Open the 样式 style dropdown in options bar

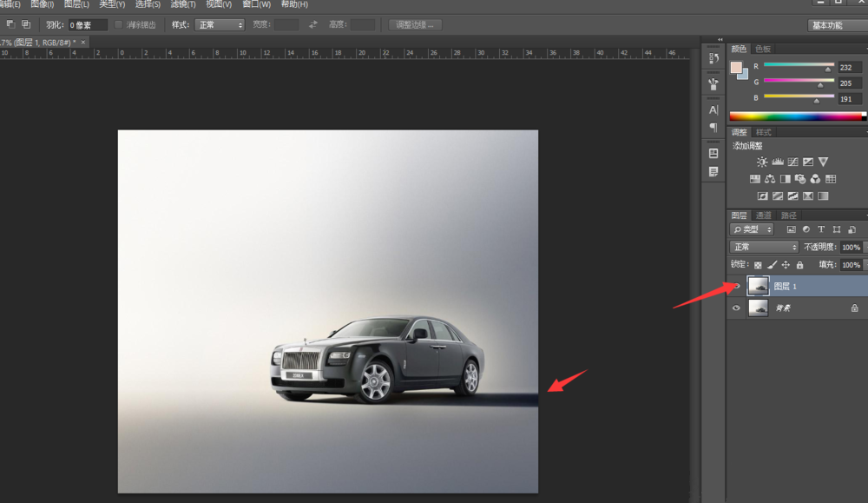click(x=219, y=25)
